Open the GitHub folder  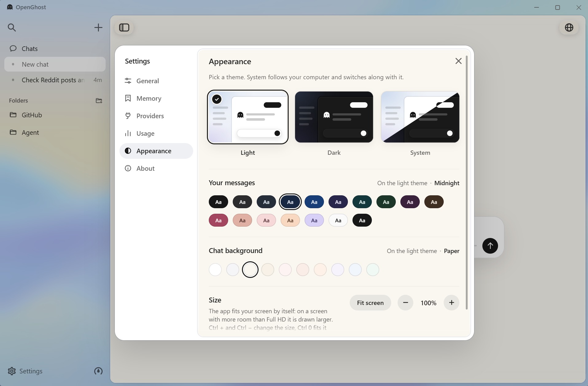click(55, 115)
